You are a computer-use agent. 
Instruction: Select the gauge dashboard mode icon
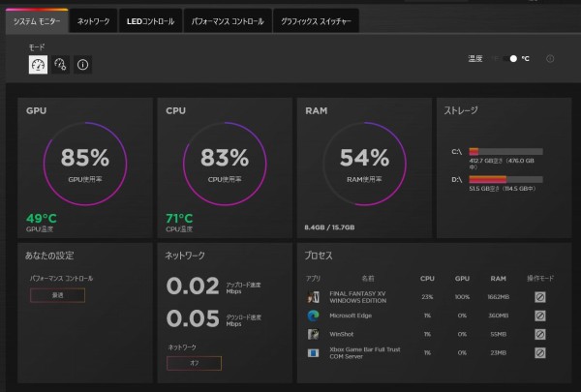pos(37,65)
